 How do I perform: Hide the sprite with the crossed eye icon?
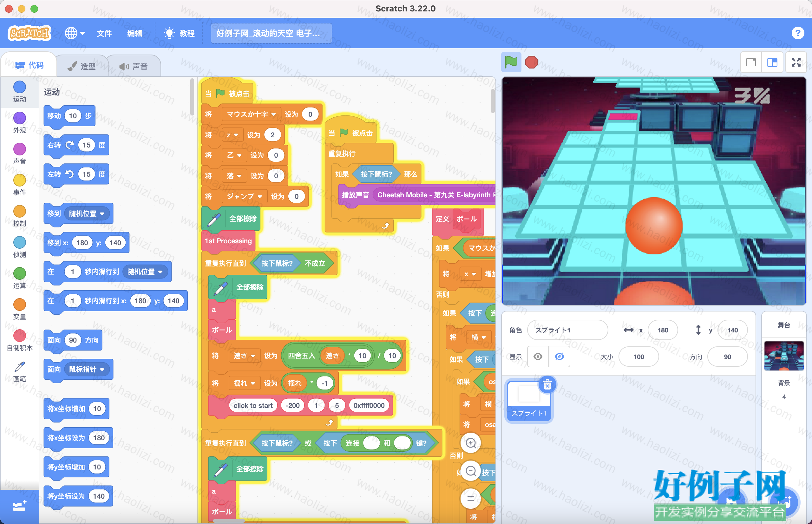[x=559, y=357]
